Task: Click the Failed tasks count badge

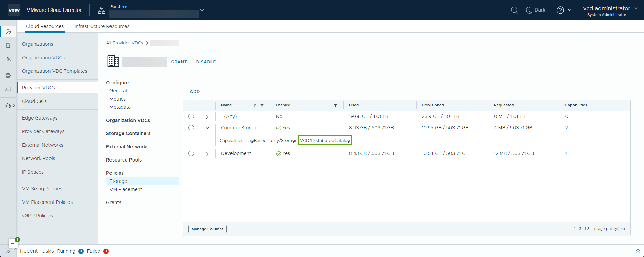Action: [106, 251]
